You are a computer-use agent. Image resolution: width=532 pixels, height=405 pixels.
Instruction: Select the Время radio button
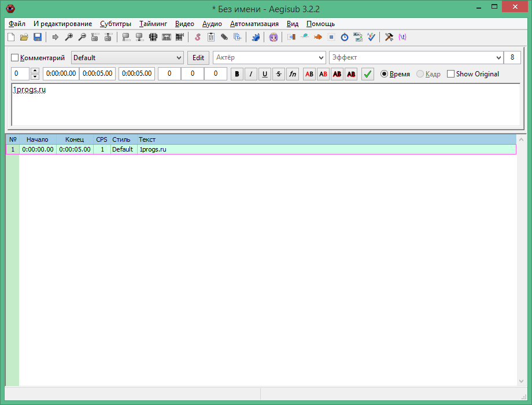point(384,74)
